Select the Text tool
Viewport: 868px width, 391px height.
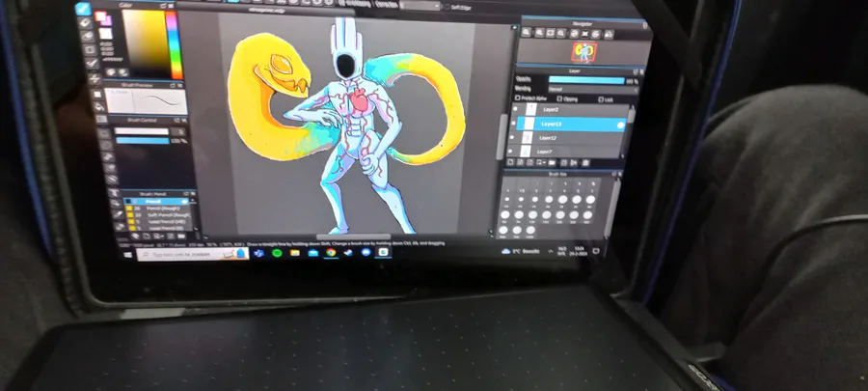(114, 193)
